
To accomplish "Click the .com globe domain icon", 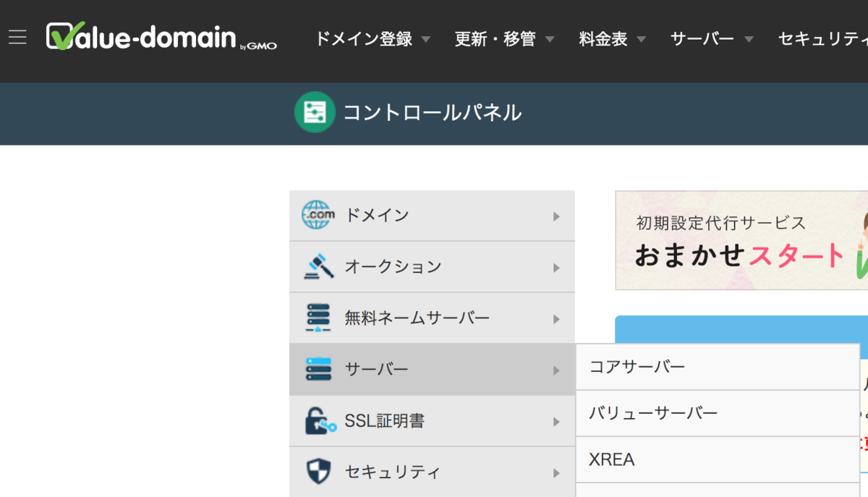I will [318, 216].
